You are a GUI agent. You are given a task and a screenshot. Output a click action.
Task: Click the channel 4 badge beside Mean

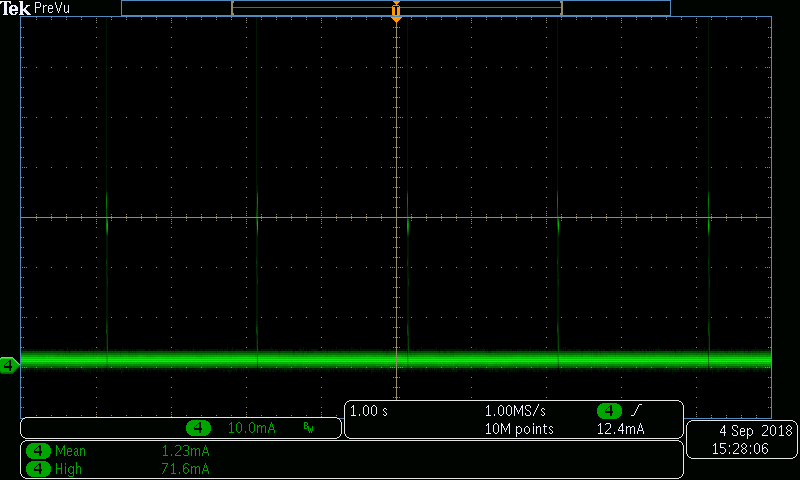pyautogui.click(x=38, y=451)
